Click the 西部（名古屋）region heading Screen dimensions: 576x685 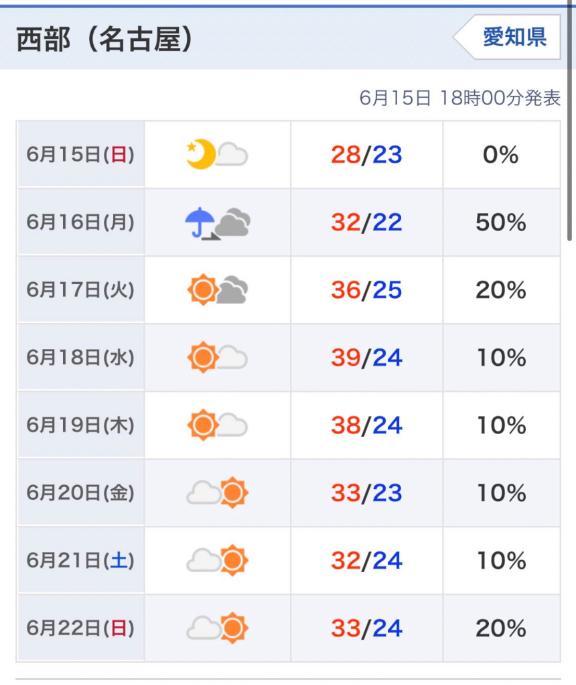[x=104, y=39]
